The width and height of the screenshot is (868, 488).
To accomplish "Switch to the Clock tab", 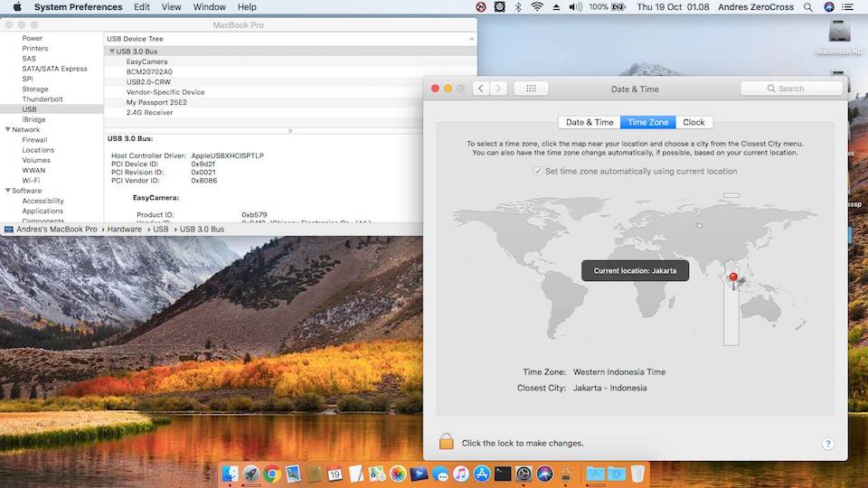I will coord(693,122).
